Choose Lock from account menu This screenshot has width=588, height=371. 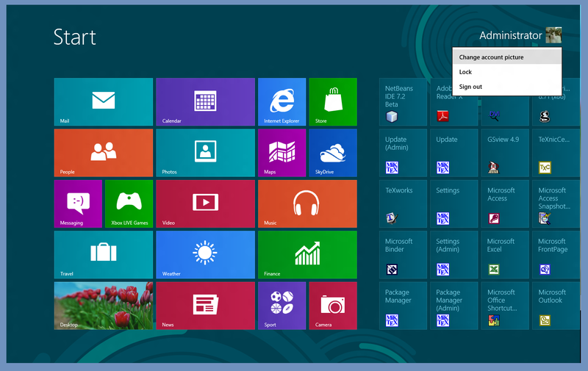(506, 72)
